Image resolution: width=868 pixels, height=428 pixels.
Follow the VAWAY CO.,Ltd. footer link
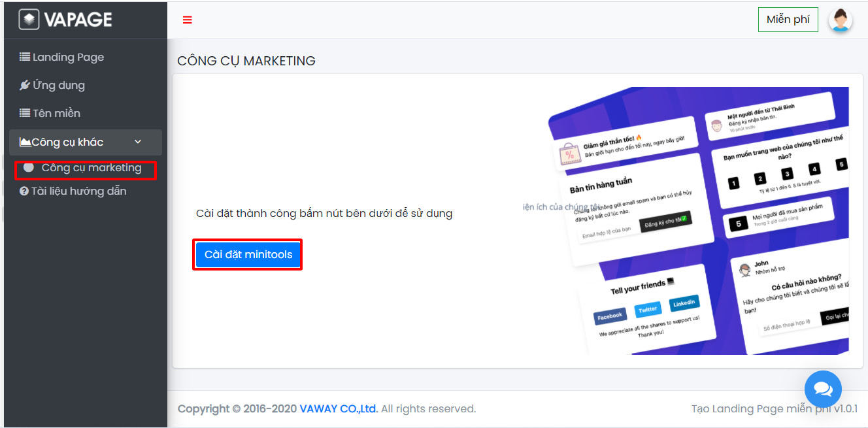pos(339,409)
